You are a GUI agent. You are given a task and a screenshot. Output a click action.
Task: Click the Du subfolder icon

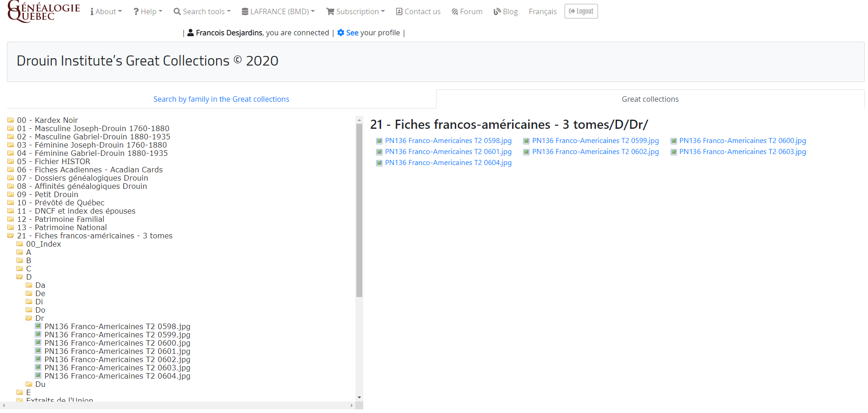click(x=29, y=384)
